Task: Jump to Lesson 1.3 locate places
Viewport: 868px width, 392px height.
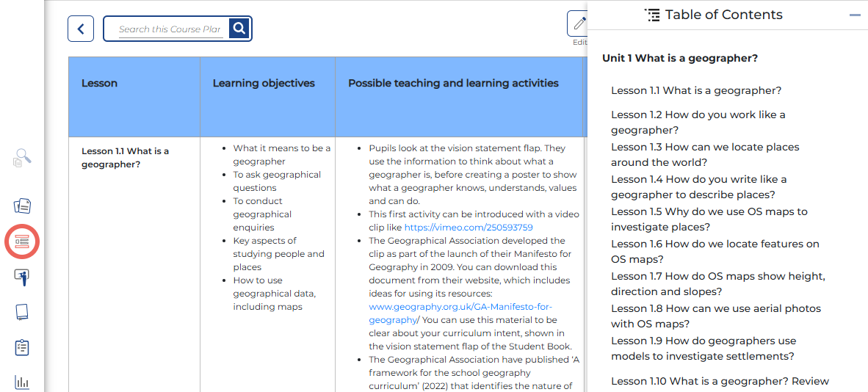Action: click(x=705, y=154)
